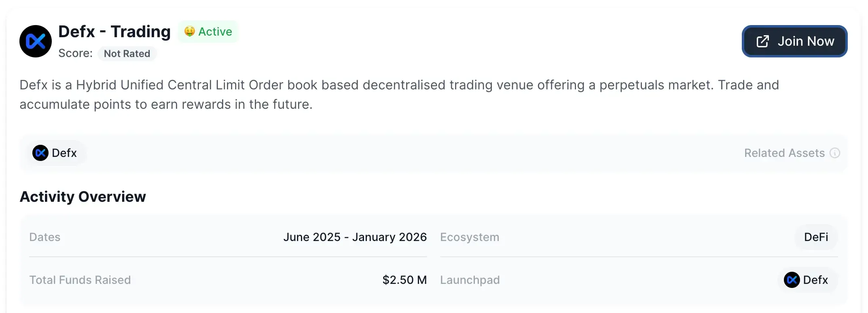This screenshot has width=868, height=313.
Task: Click the June 2025 - January 2026 date range
Action: click(355, 237)
